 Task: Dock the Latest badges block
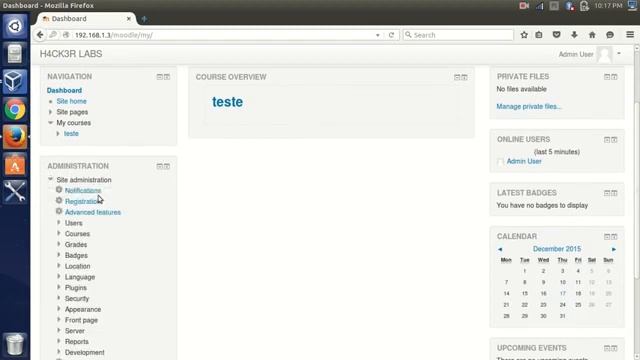tap(614, 193)
